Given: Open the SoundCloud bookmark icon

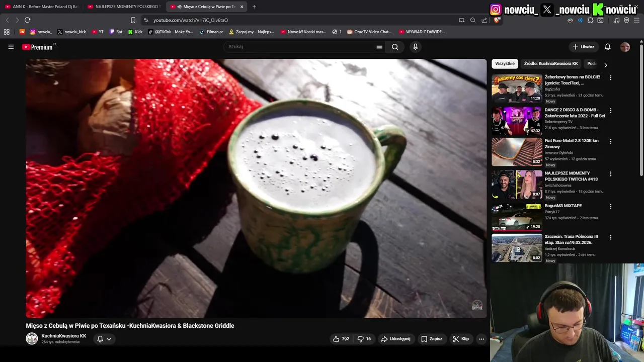Looking at the screenshot, I should click(x=22, y=32).
